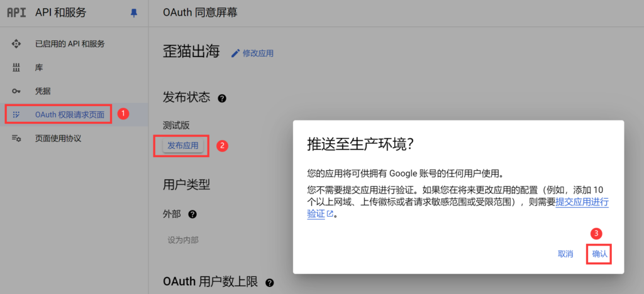Click the pencil icon next to 修改应用
Image resolution: width=644 pixels, height=294 pixels.
pyautogui.click(x=235, y=53)
